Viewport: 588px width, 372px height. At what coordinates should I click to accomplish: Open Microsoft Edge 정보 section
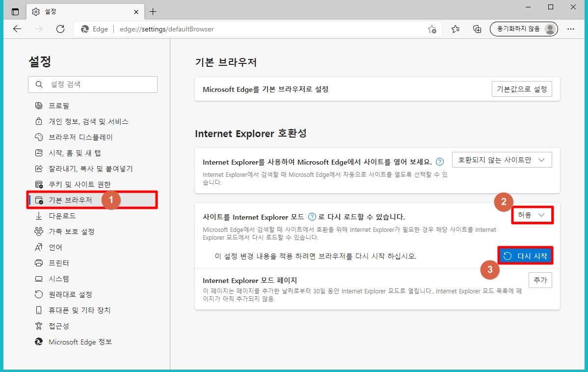click(x=93, y=342)
